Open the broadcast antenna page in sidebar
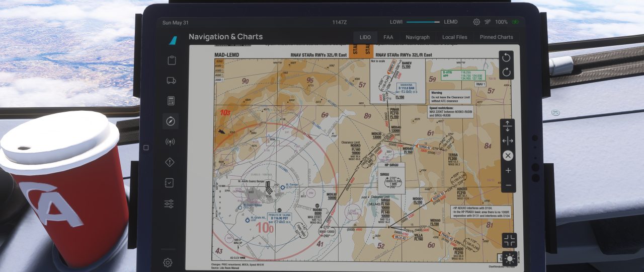 click(x=171, y=142)
